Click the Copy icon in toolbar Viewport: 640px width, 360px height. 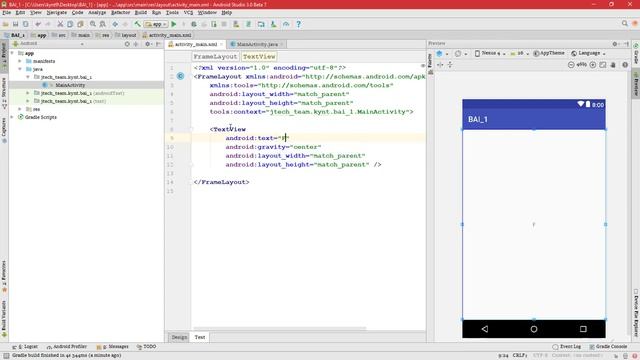70,24
